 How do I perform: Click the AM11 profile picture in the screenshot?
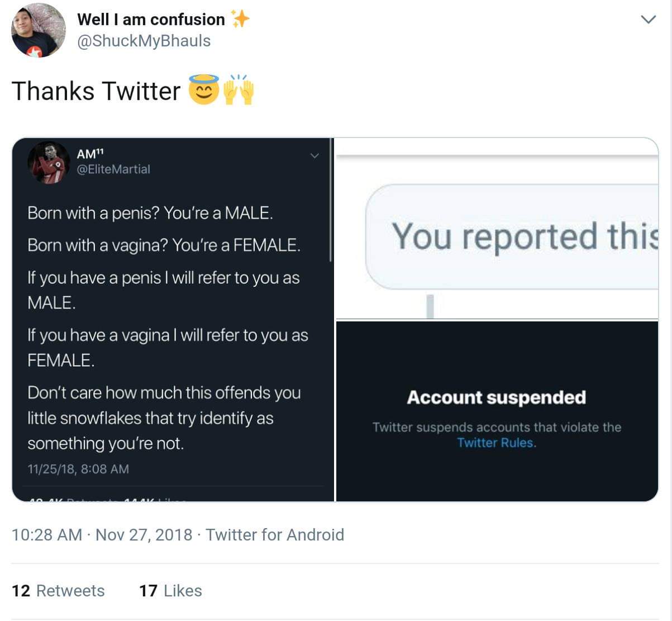tap(49, 162)
